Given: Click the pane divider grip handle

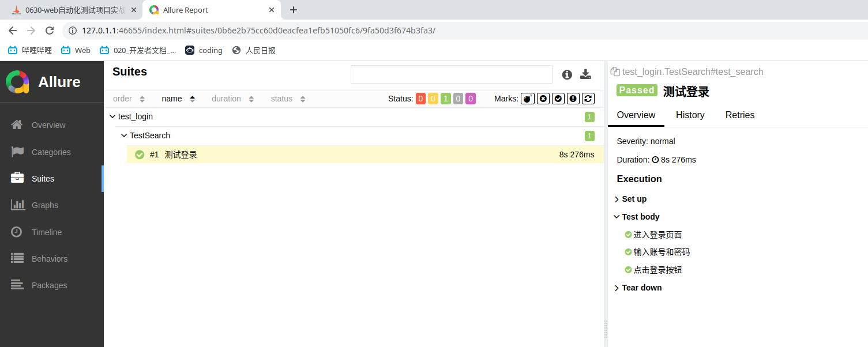Looking at the screenshot, I should click(606, 329).
